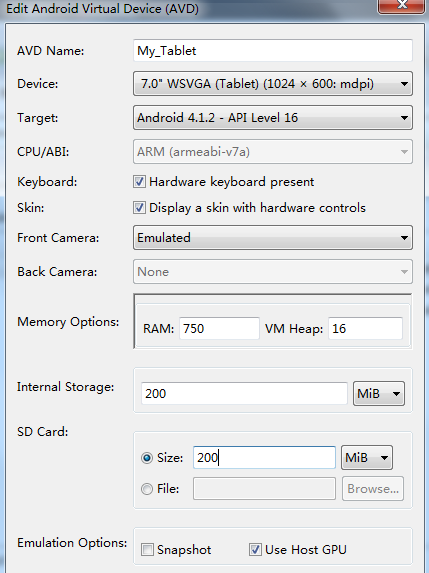This screenshot has width=429, height=573.
Task: Click the RAM value field
Action: (219, 328)
